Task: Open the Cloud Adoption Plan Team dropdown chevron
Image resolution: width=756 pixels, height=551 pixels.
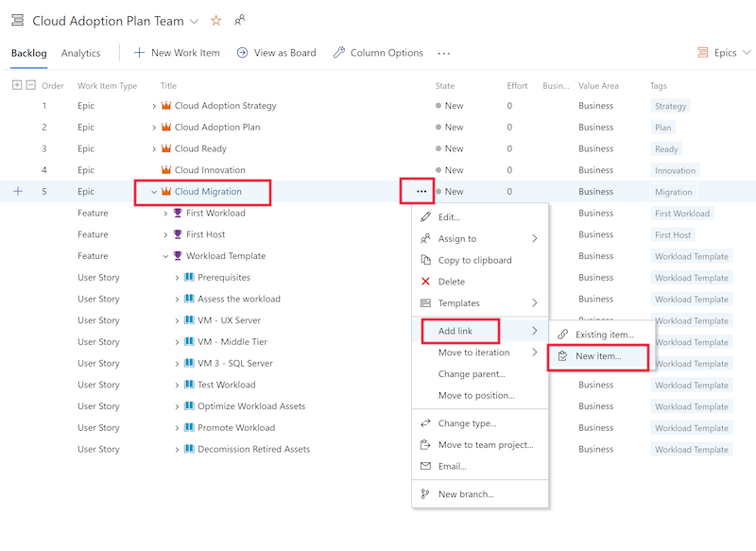Action: pos(194,21)
